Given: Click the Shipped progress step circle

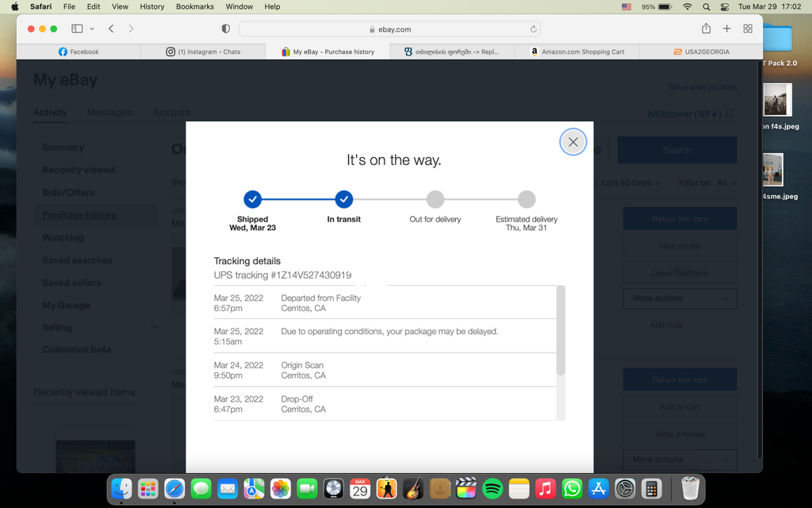Looking at the screenshot, I should [x=253, y=199].
